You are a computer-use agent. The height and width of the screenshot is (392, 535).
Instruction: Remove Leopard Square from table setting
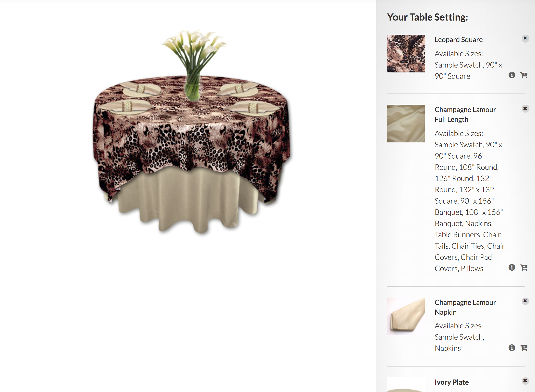point(525,38)
